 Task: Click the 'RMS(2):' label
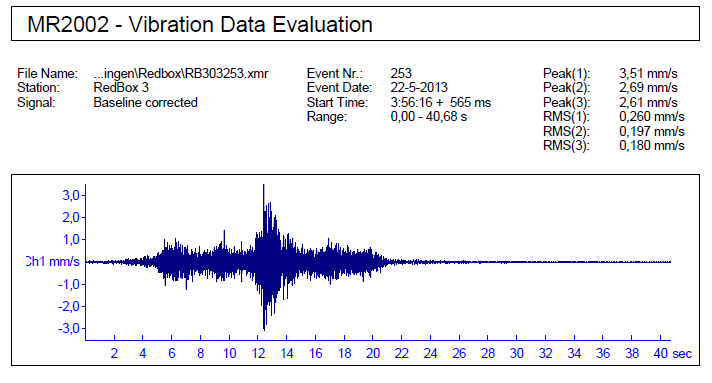[567, 131]
